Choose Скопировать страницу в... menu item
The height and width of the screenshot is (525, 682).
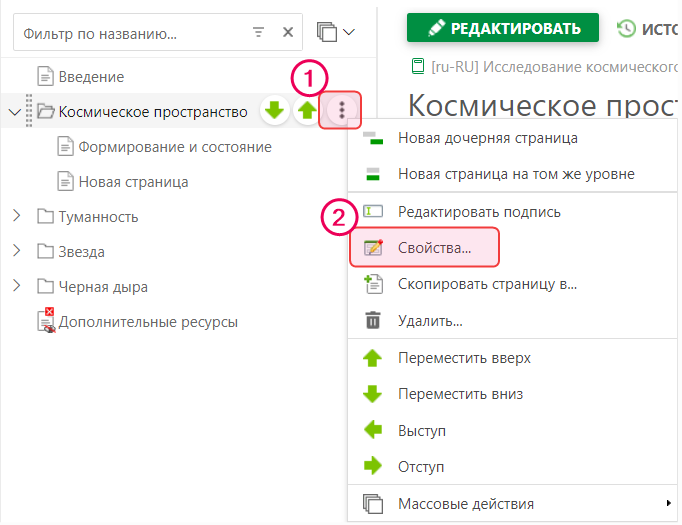513,284
